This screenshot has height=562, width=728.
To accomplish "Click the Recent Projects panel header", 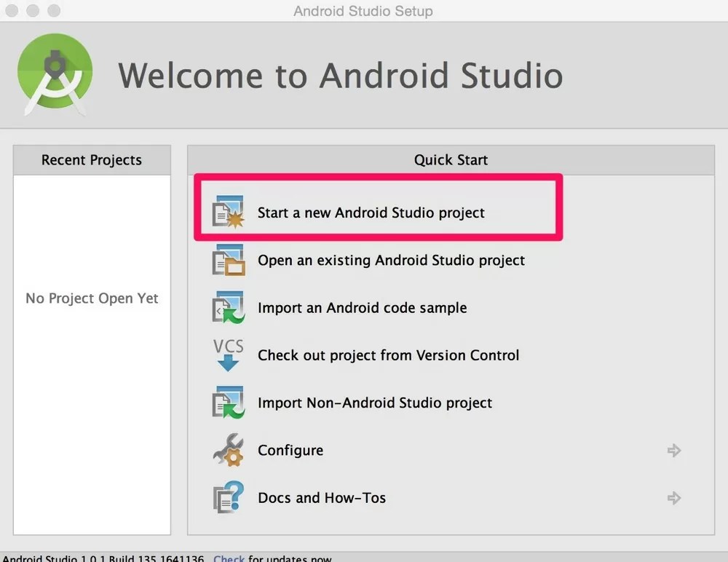I will click(92, 159).
